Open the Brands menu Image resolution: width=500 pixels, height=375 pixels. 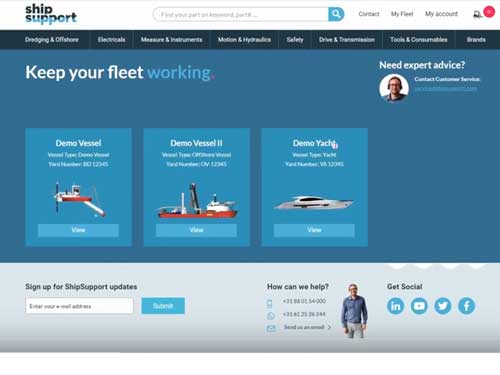[476, 40]
